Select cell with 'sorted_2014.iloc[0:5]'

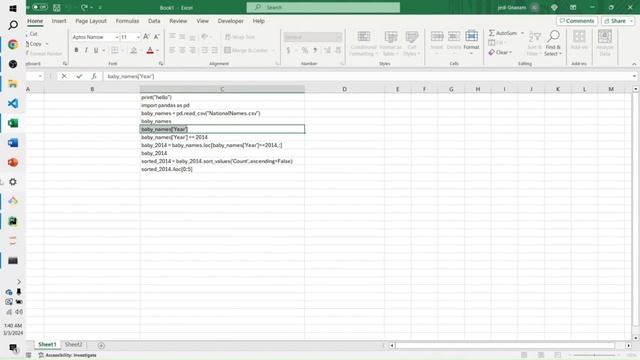coord(222,169)
